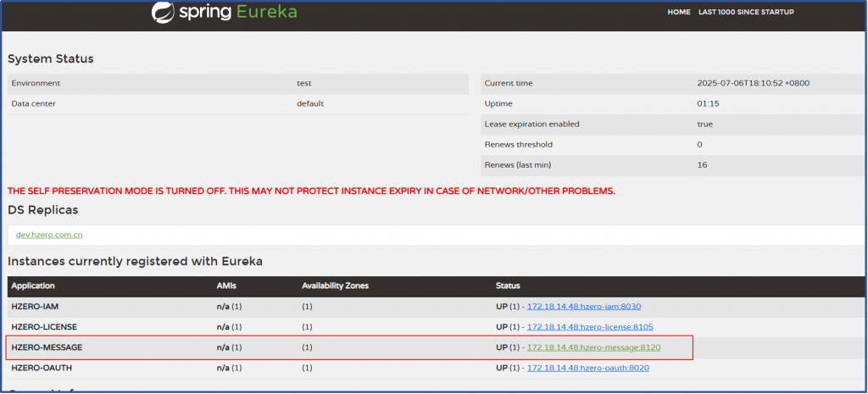Click the red self preservation warning text
This screenshot has width=868, height=394.
click(311, 191)
